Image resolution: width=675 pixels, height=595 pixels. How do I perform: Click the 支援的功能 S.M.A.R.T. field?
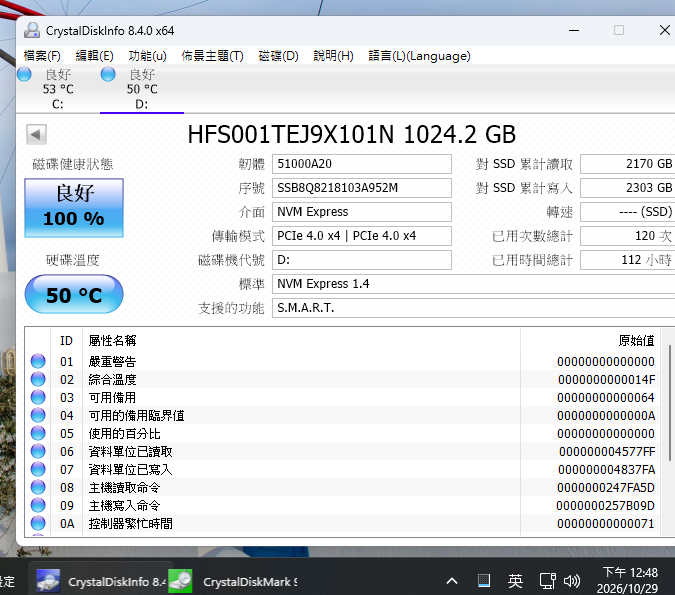[474, 308]
